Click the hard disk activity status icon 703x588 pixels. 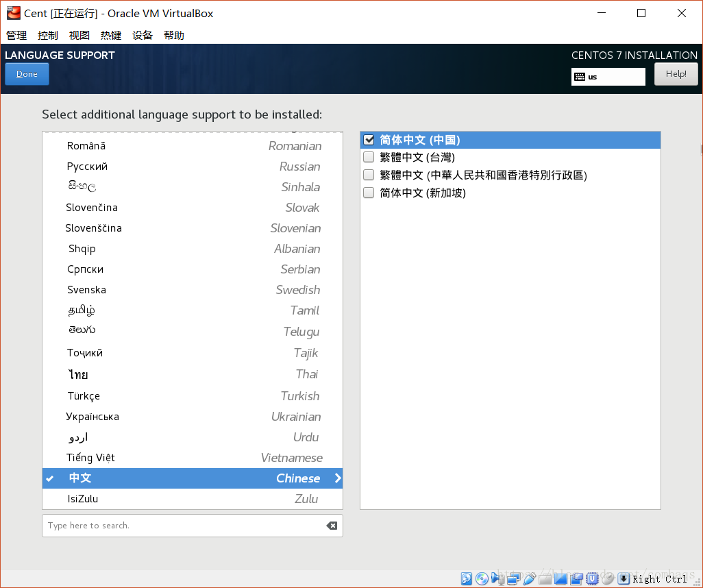467,578
